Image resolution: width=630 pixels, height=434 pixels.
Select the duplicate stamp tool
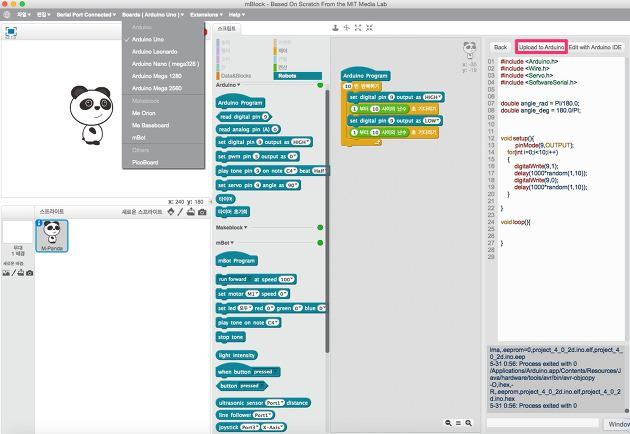(x=335, y=28)
